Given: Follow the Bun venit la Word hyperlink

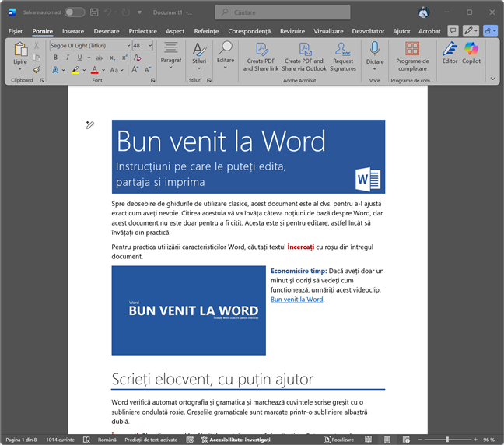Looking at the screenshot, I should [296, 300].
